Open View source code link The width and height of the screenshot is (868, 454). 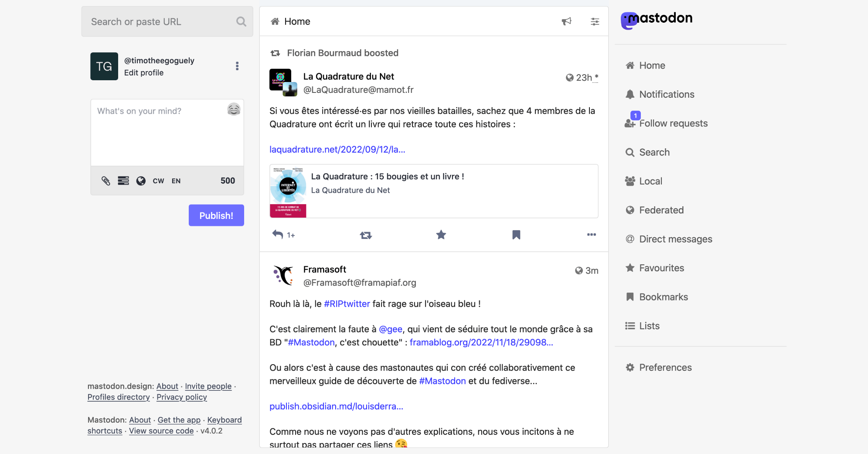click(161, 430)
